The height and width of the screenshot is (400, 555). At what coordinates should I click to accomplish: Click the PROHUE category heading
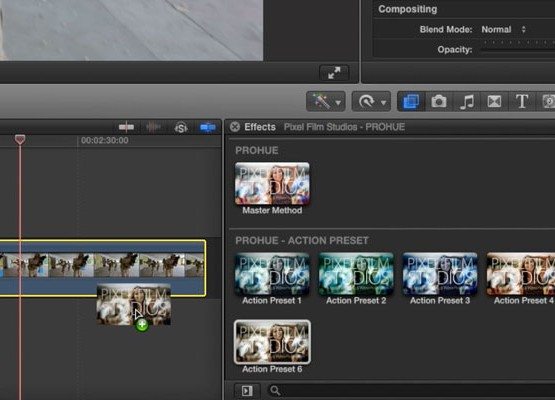pos(257,150)
